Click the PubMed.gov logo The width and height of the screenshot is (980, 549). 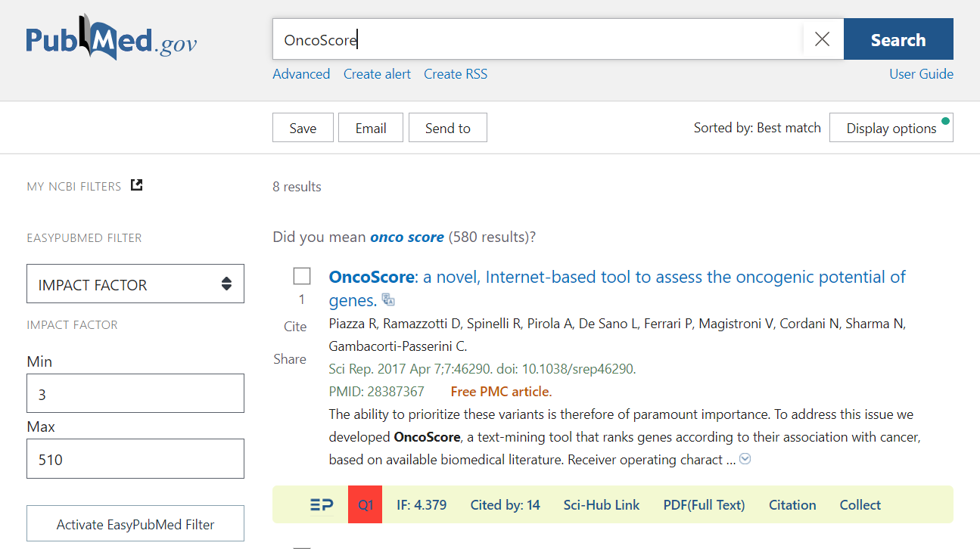pyautogui.click(x=111, y=38)
